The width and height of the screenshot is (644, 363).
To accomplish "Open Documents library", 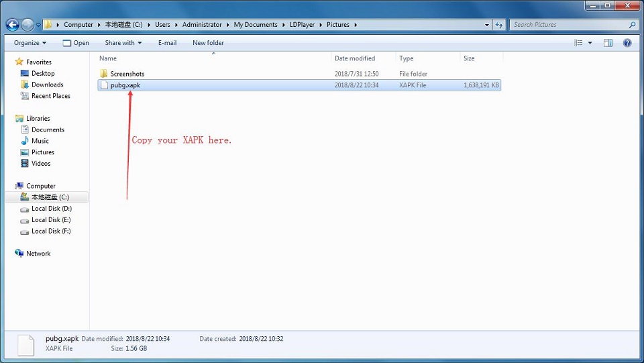I will pos(48,129).
